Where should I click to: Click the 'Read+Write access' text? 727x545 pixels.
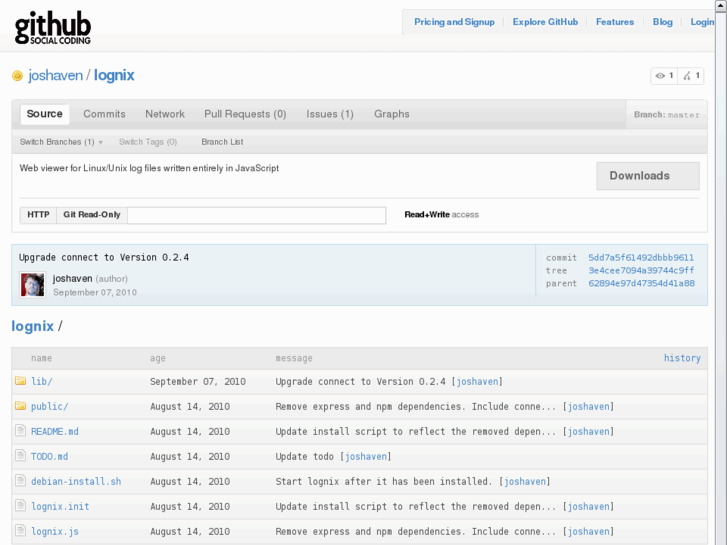(x=441, y=215)
